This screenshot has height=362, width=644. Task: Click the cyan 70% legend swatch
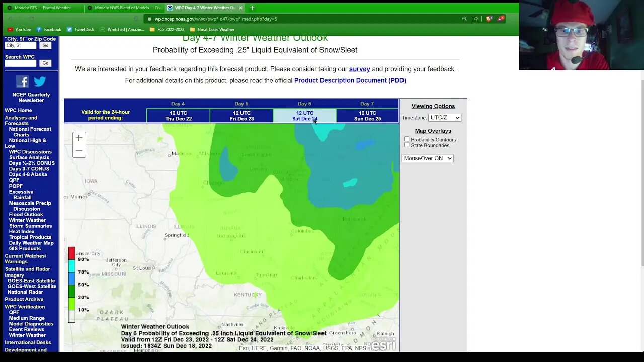point(72,266)
